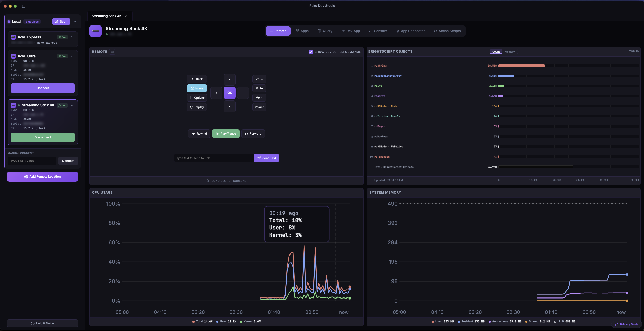
Task: Click the roAssociativeArray count bar
Action: (506, 76)
